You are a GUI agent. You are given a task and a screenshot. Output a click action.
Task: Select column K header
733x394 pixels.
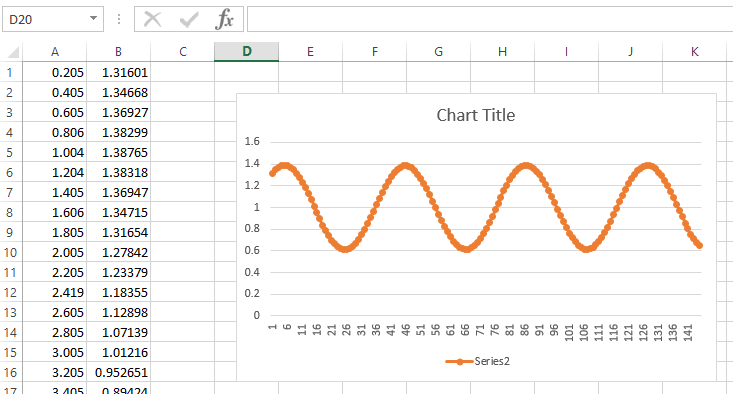695,51
